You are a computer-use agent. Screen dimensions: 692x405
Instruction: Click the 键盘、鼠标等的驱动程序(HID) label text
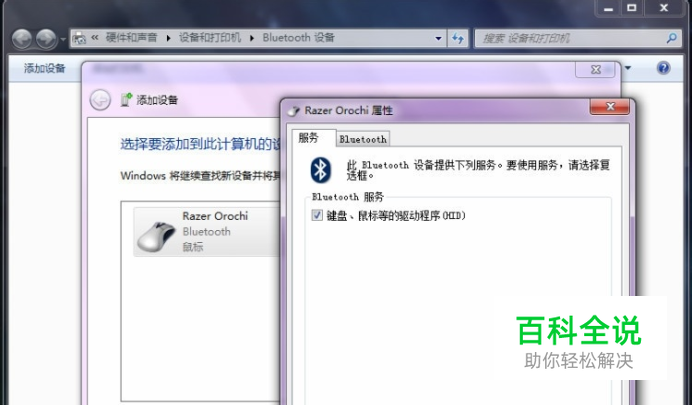click(x=396, y=216)
